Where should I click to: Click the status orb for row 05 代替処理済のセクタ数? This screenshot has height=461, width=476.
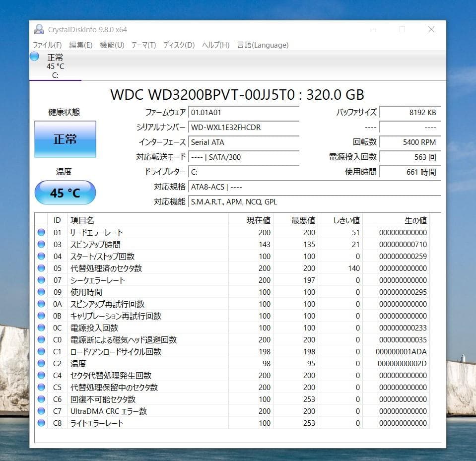41,268
